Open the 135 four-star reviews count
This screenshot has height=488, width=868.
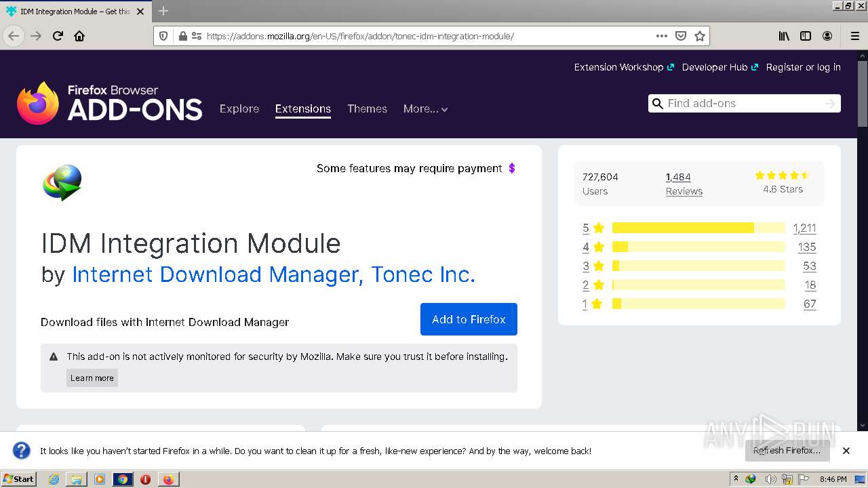806,247
